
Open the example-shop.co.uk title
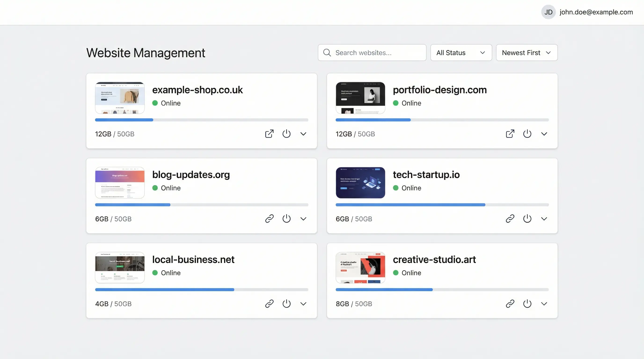point(197,90)
